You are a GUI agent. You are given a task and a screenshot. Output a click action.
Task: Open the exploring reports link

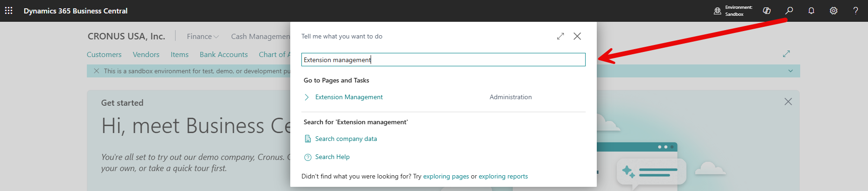(503, 176)
